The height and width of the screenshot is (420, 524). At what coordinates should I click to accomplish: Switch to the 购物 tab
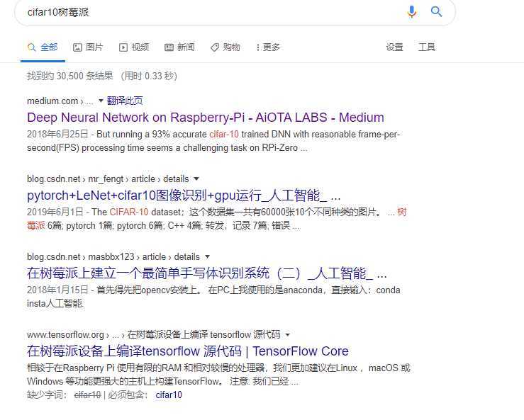(225, 47)
